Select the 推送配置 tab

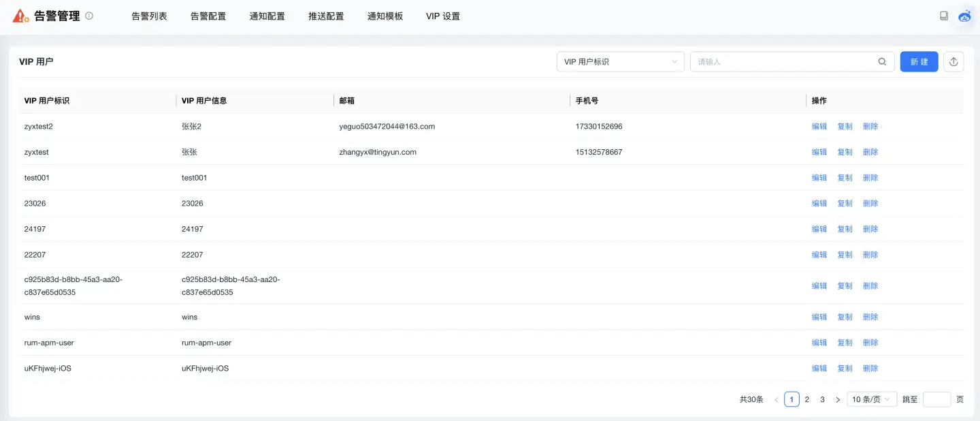click(325, 16)
